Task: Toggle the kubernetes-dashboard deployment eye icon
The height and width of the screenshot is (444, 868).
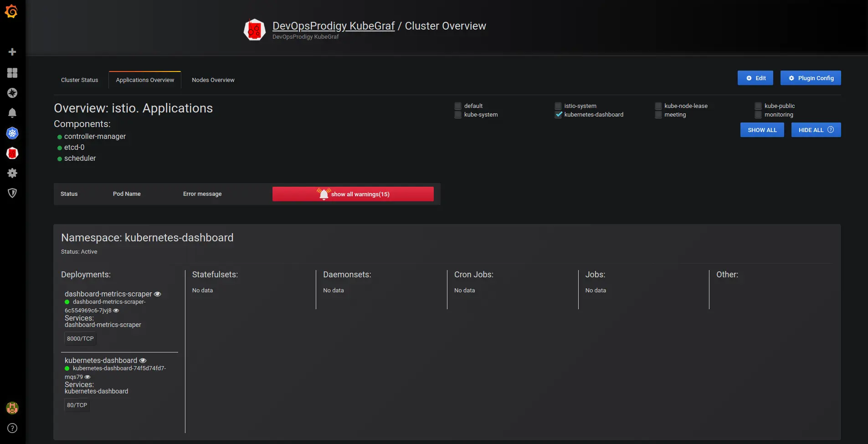Action: (143, 360)
